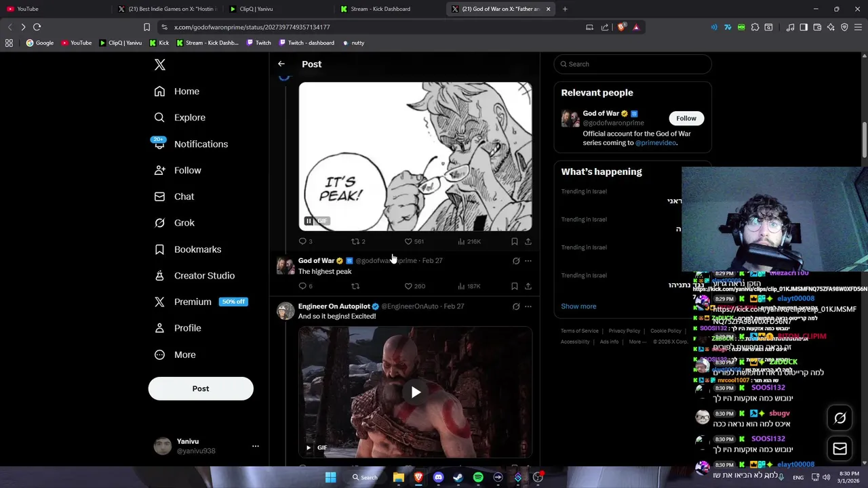Click the address bar URL
This screenshot has width=868, height=488.
pyautogui.click(x=252, y=27)
